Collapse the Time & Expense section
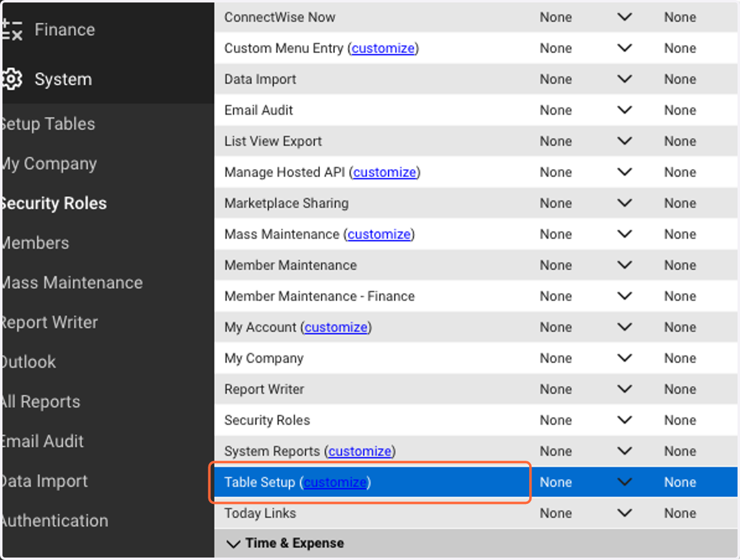 234,543
